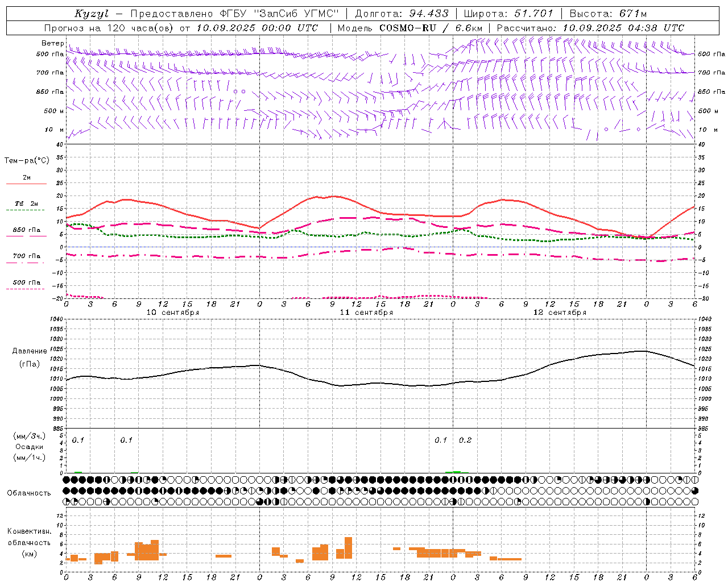Click the tallest orange convective cloud bar near hour 11 of 11 сентября
728x582 pixels.
[348, 548]
